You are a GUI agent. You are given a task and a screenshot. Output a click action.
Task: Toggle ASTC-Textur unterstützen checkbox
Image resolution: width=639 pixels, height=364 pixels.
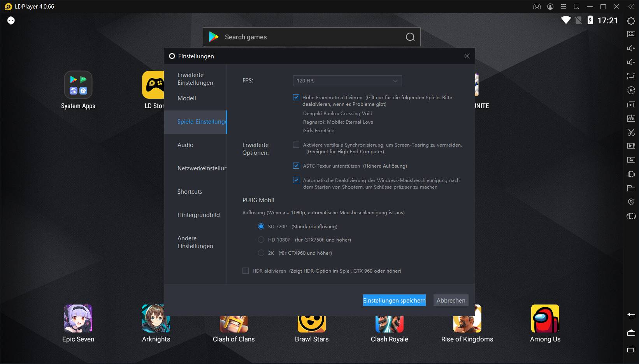click(296, 166)
